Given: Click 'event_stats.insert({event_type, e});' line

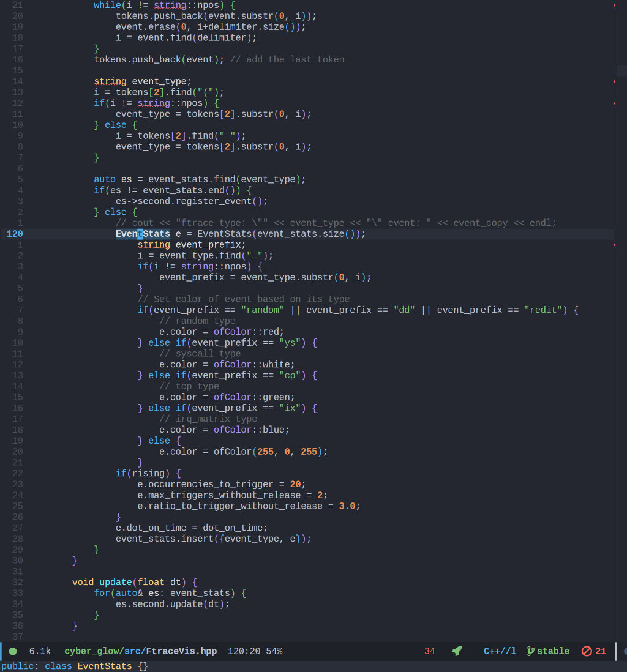Looking at the screenshot, I should coord(213,539).
